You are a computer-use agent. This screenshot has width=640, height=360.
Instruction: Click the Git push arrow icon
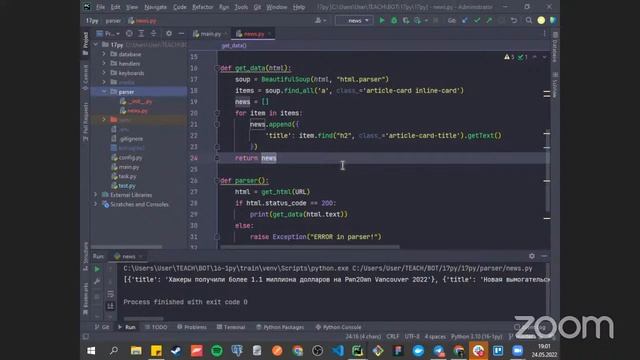[x=489, y=20]
